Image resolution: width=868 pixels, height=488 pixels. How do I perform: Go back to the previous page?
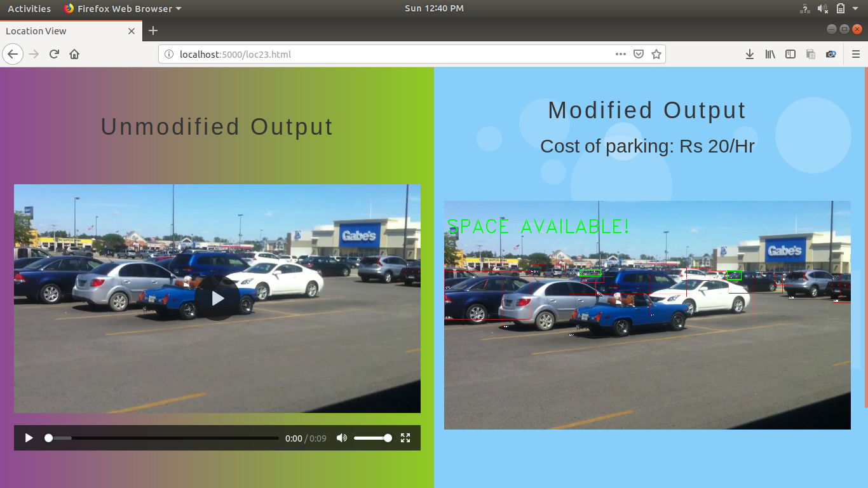pyautogui.click(x=13, y=54)
